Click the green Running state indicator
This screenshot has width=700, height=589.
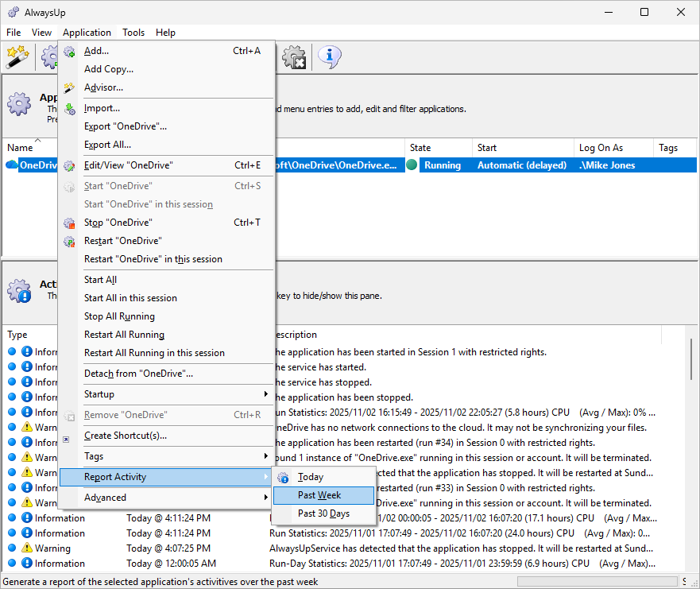pyautogui.click(x=411, y=165)
